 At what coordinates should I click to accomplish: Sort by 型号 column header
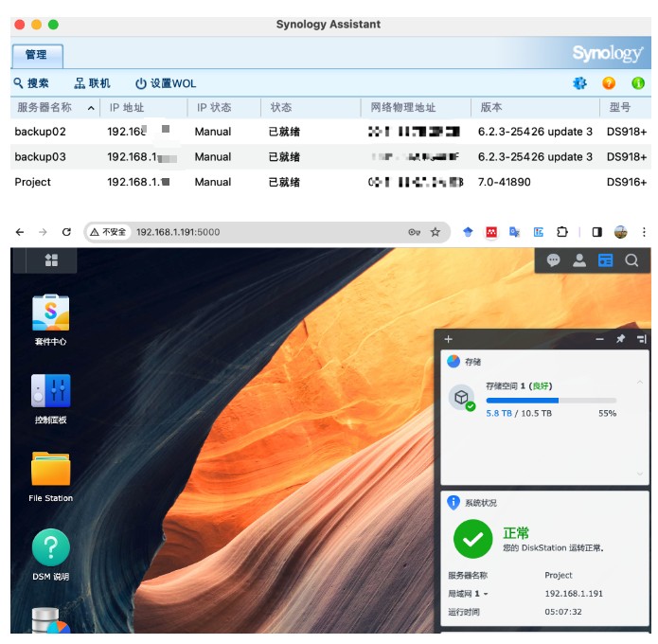pyautogui.click(x=626, y=107)
